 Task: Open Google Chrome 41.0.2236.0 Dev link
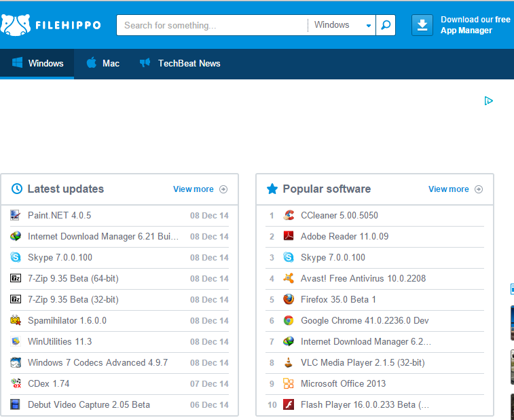click(x=365, y=320)
